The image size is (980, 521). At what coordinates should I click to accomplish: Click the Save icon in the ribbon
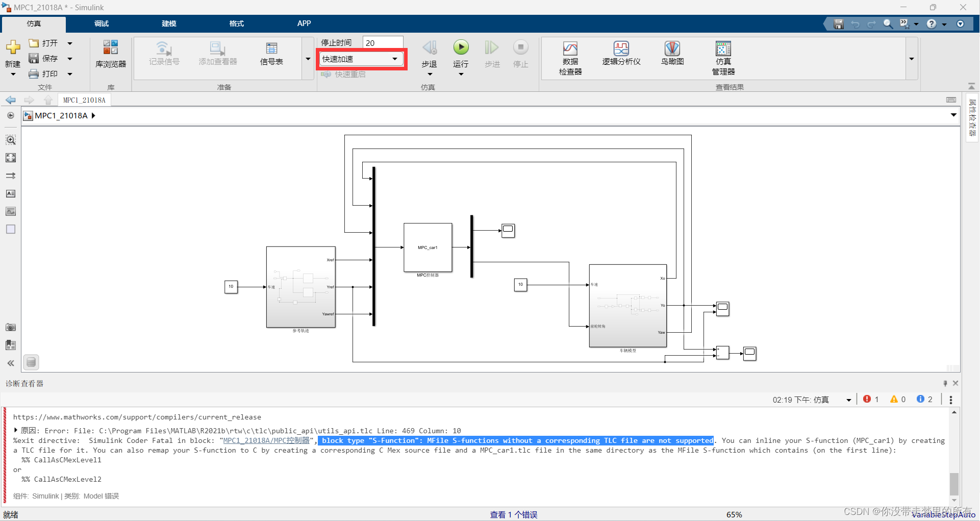point(34,58)
